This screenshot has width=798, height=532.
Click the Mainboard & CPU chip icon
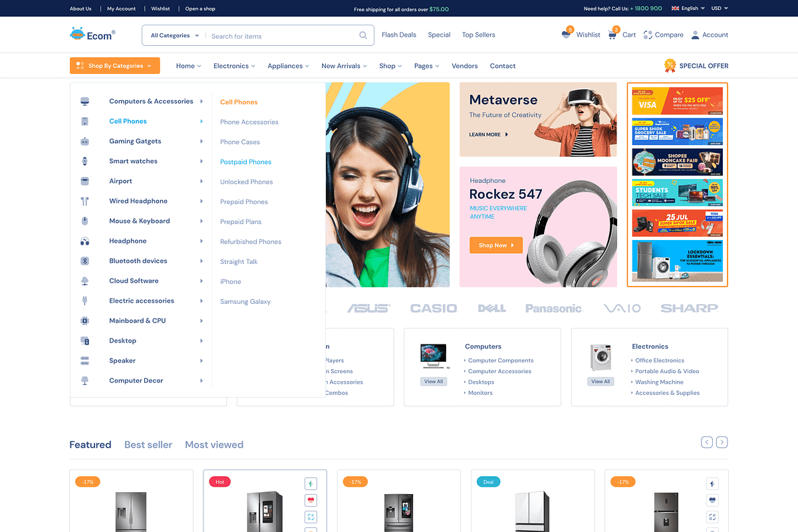(x=84, y=321)
